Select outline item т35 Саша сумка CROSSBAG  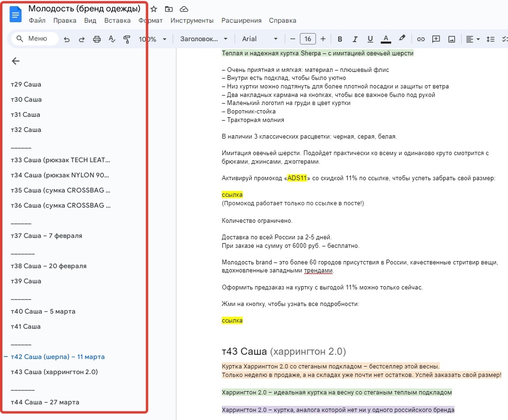(x=61, y=190)
